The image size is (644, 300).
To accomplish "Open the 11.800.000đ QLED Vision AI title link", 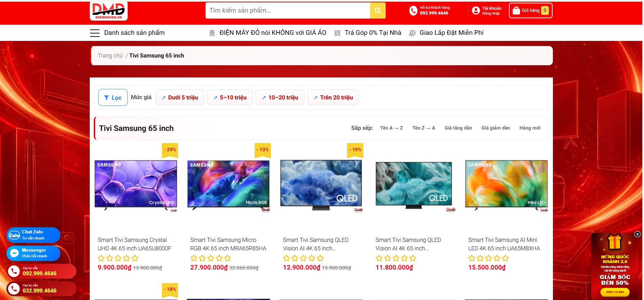I will [408, 244].
